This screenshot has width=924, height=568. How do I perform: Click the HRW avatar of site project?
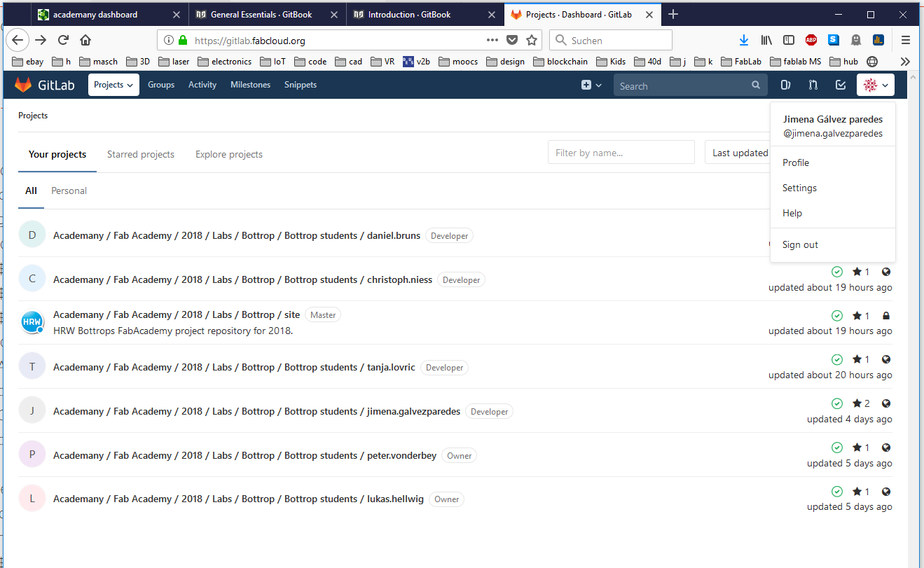[32, 322]
